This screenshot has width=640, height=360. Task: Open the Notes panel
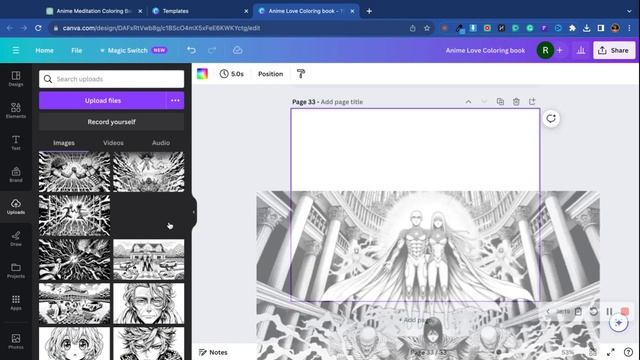click(213, 352)
